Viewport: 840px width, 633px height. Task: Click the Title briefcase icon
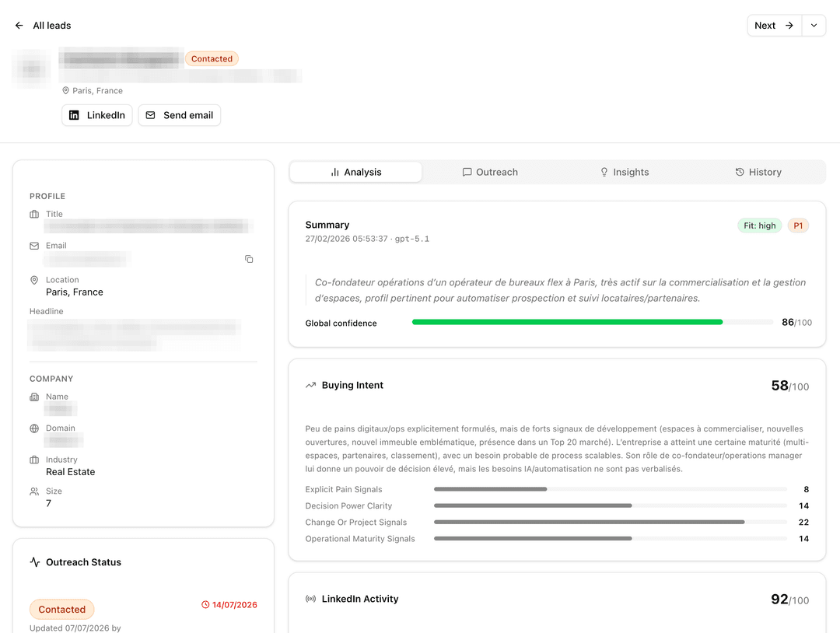coord(34,214)
